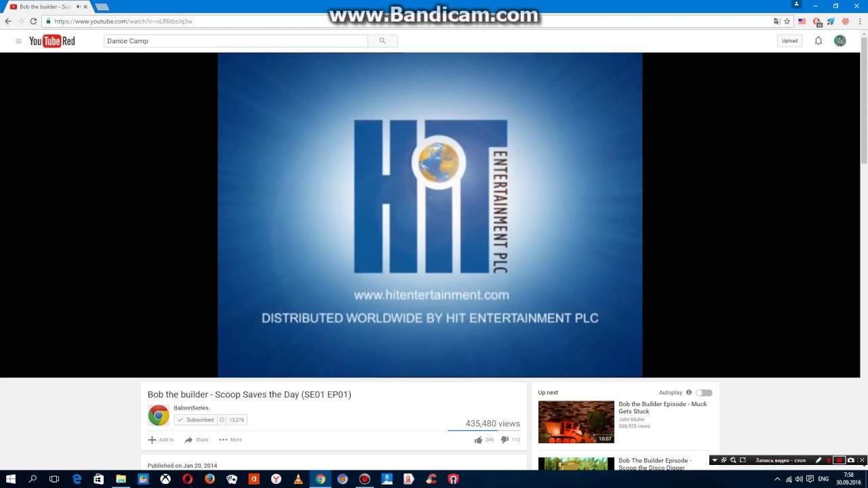
Task: Open the BaloonSeries channel link
Action: (x=191, y=408)
